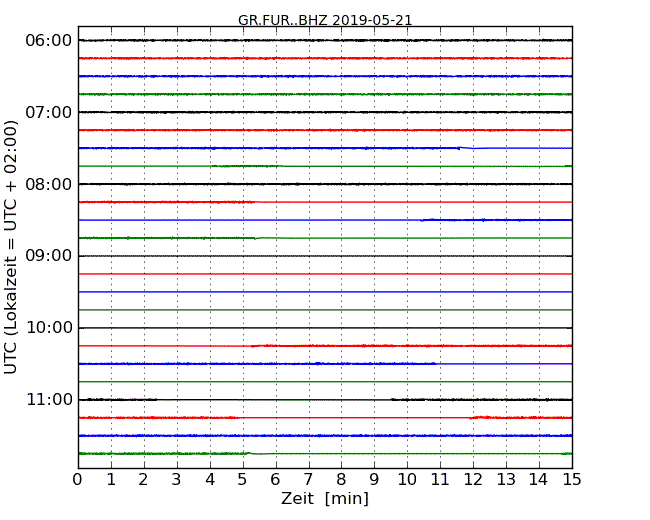The width and height of the screenshot is (650, 520).
Task: Select the 08:00 y-axis tick label
Action: [49, 184]
